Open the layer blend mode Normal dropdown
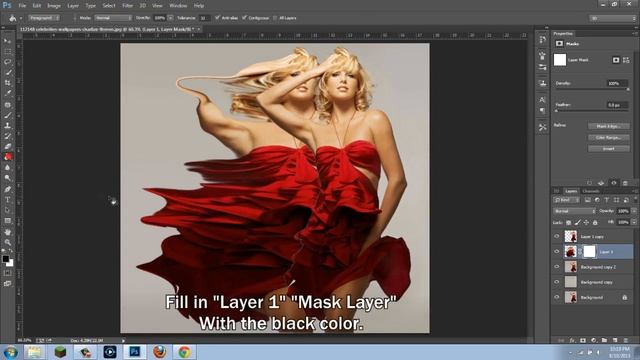Image resolution: width=640 pixels, height=360 pixels. pyautogui.click(x=574, y=211)
